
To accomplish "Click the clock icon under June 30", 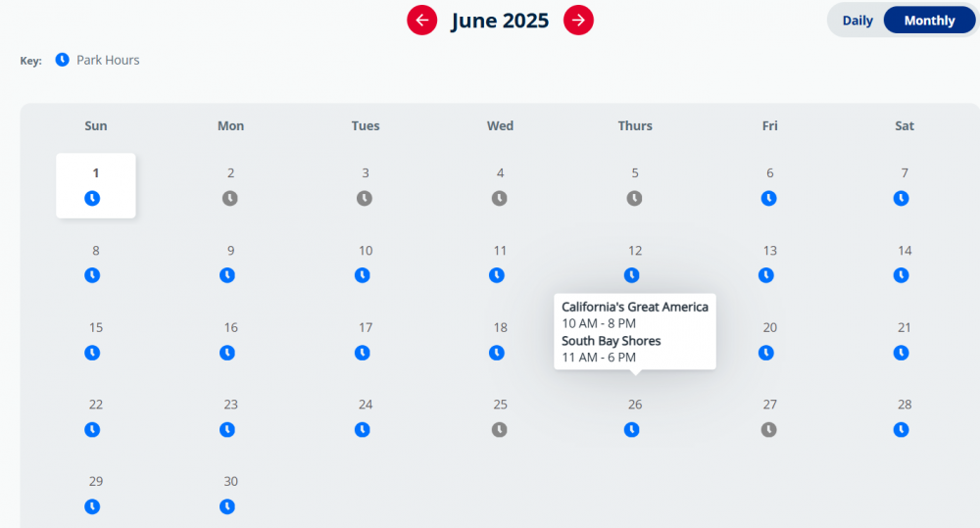I will [x=227, y=506].
